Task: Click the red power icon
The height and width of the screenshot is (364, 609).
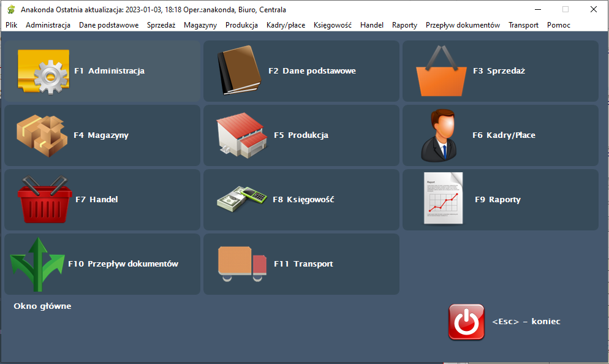Action: (x=466, y=322)
